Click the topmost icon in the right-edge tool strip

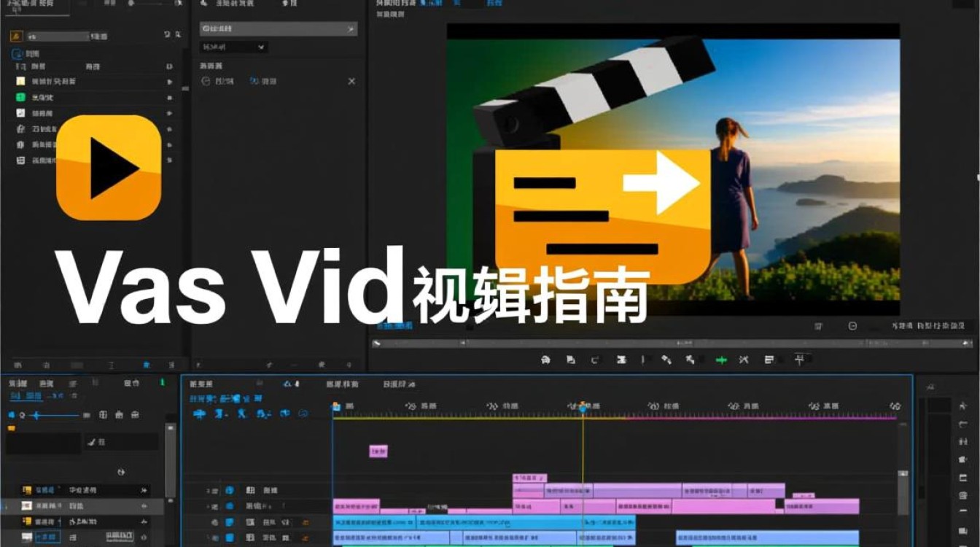[964, 406]
